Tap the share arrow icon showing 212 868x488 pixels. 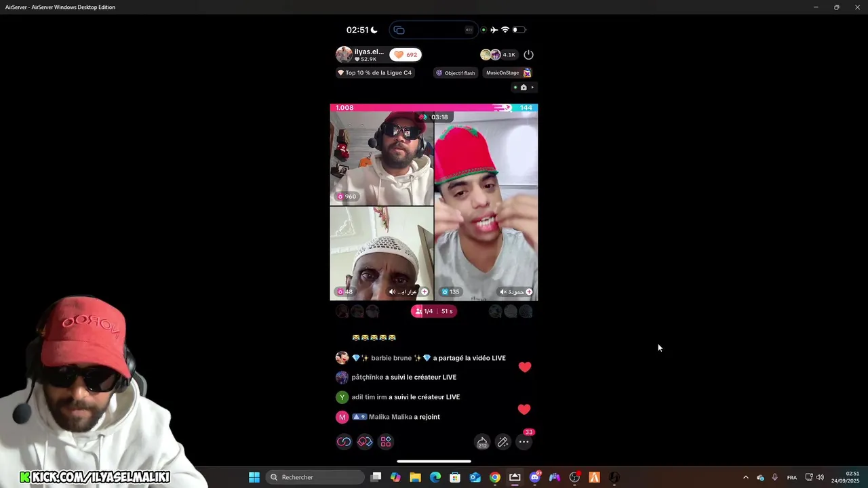tap(482, 443)
